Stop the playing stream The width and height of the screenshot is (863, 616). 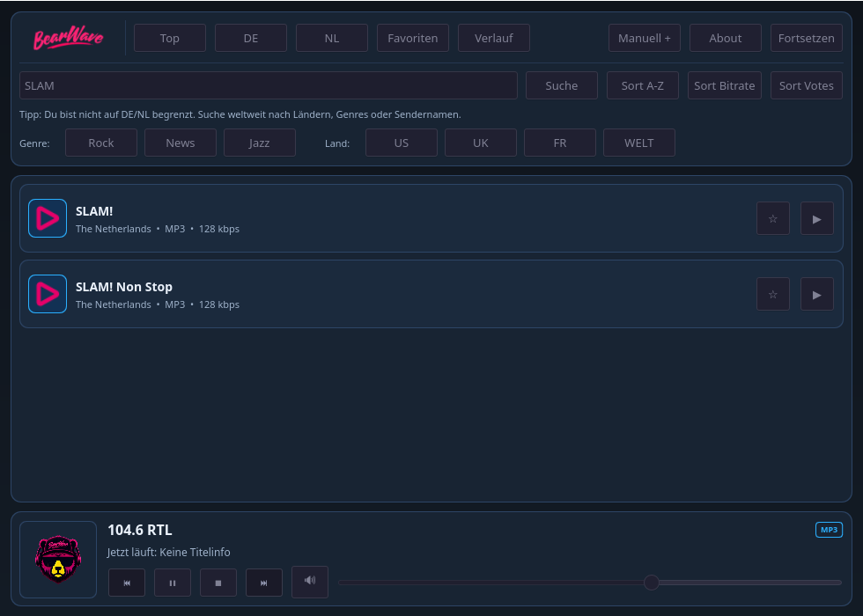pos(218,583)
